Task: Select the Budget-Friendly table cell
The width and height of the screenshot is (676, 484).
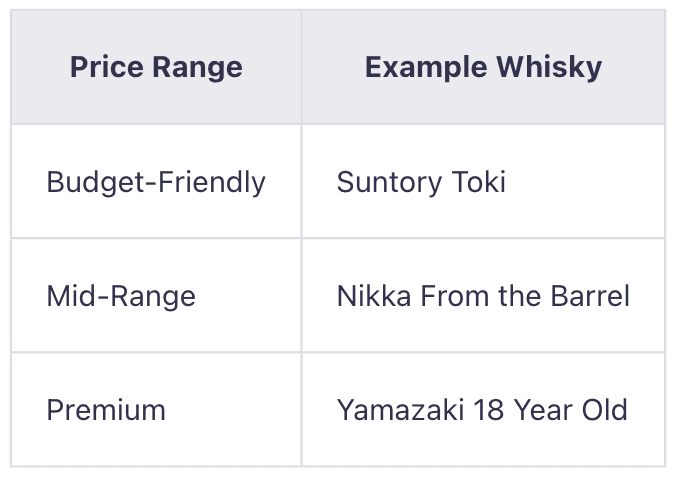Action: (156, 182)
